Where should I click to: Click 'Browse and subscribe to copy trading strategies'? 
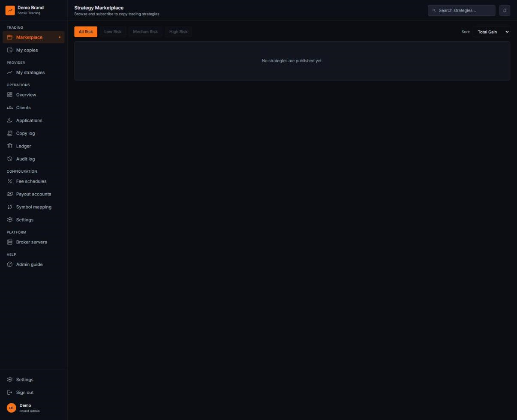pos(117,14)
